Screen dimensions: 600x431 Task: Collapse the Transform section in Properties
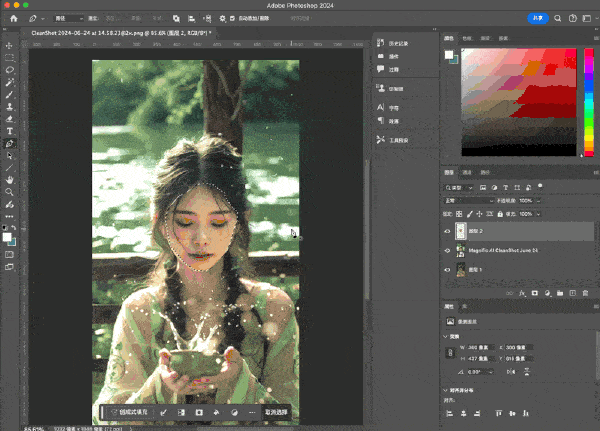pos(445,336)
